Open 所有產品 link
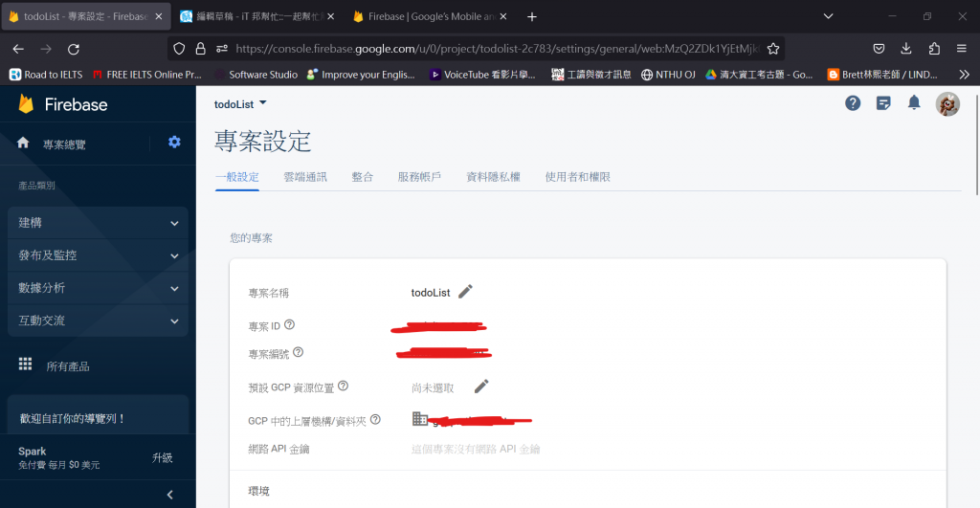This screenshot has width=980, height=508. (68, 366)
